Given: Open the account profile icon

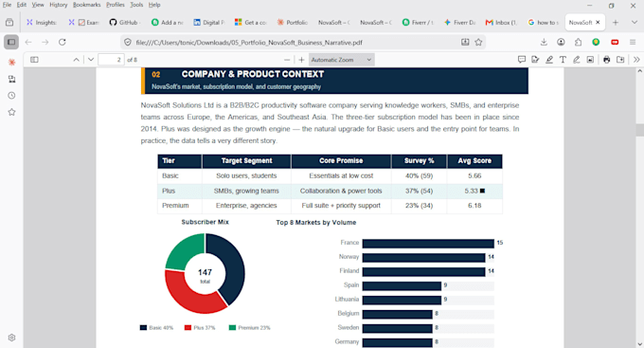Looking at the screenshot, I should click(x=561, y=42).
